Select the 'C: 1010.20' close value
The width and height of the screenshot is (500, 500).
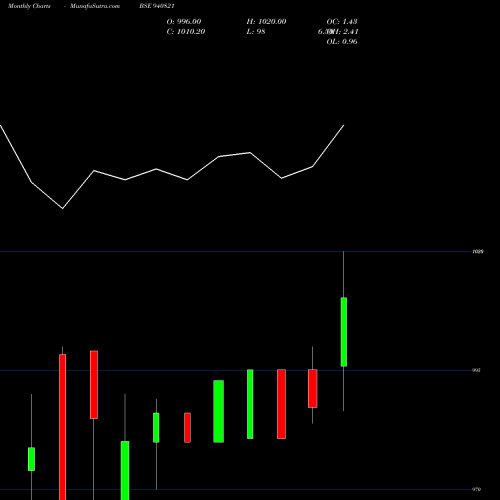[186, 32]
